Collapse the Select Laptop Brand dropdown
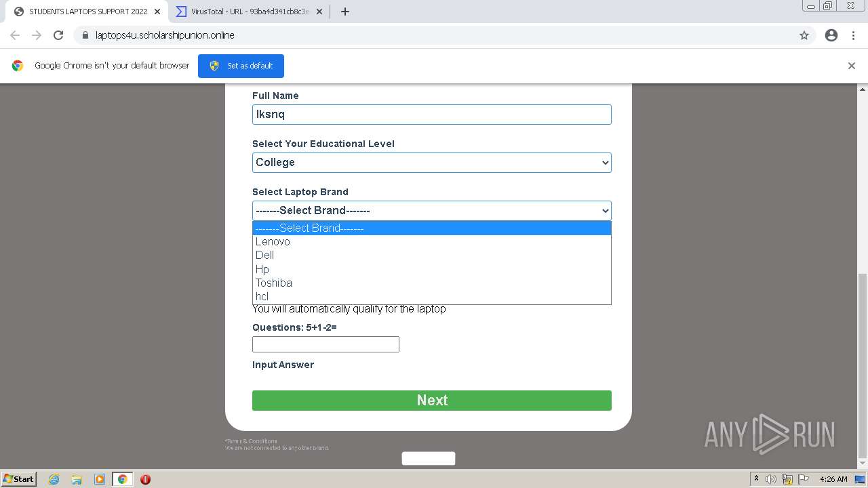The height and width of the screenshot is (488, 868). pos(432,211)
